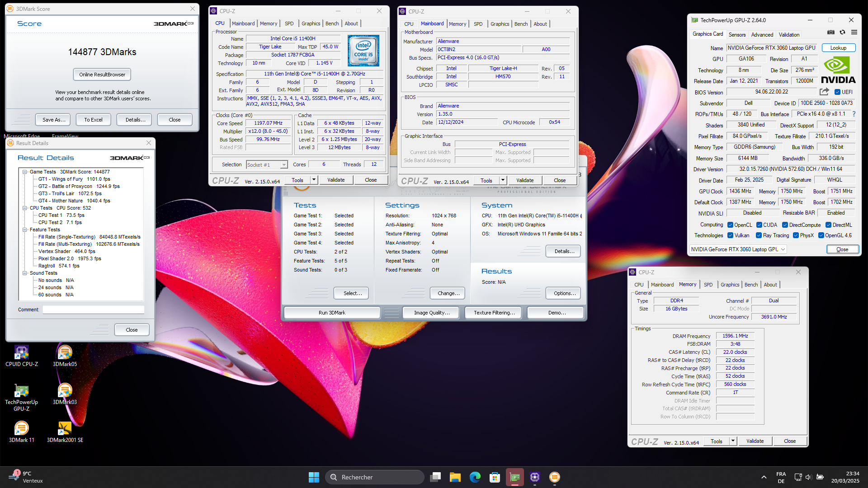Click the To Excel button
The image size is (868, 488).
[x=93, y=120]
